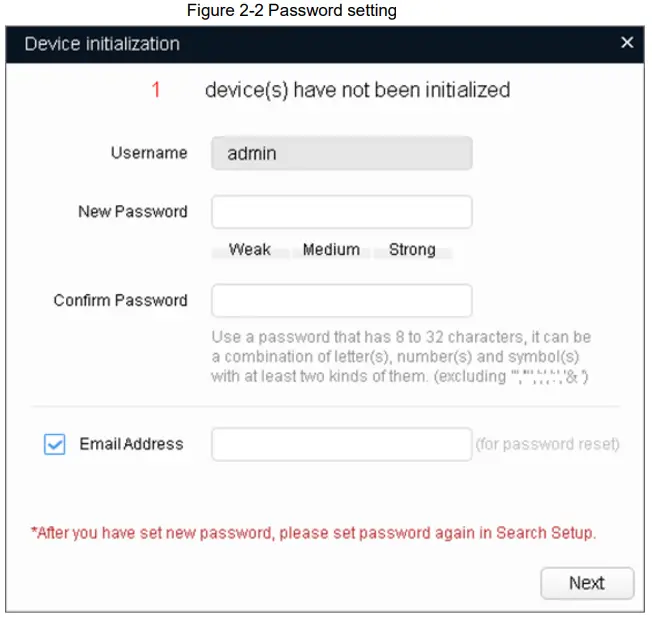Viewport: 652px width, 618px height.
Task: Click the password requirements hint text
Action: (401, 357)
